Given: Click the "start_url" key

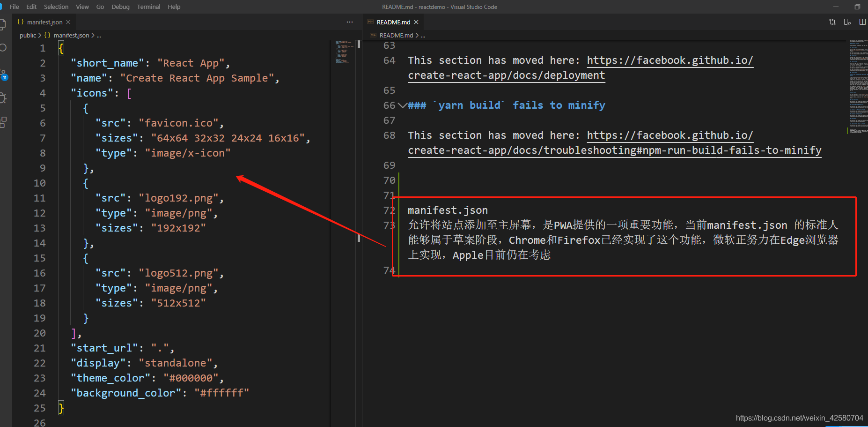Looking at the screenshot, I should coord(104,348).
